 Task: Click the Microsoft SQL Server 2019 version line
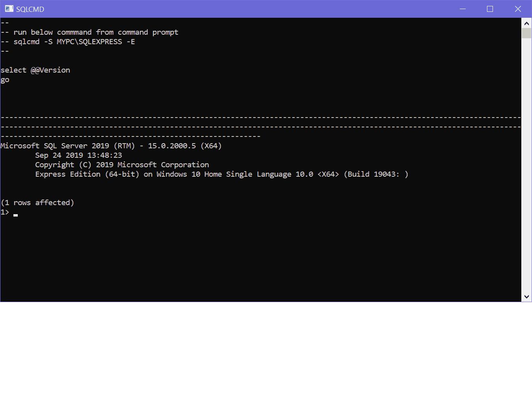(111, 146)
